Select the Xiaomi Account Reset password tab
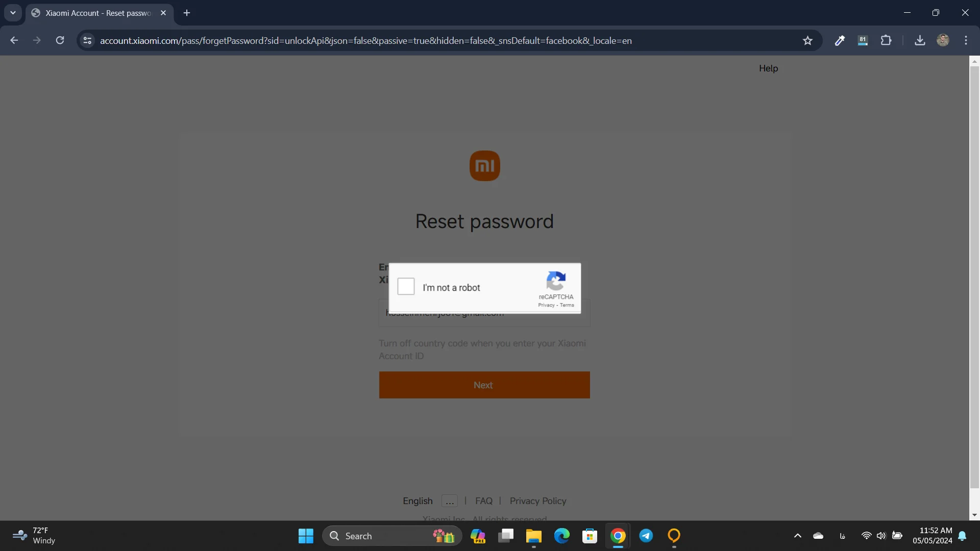The height and width of the screenshot is (551, 980). [98, 13]
